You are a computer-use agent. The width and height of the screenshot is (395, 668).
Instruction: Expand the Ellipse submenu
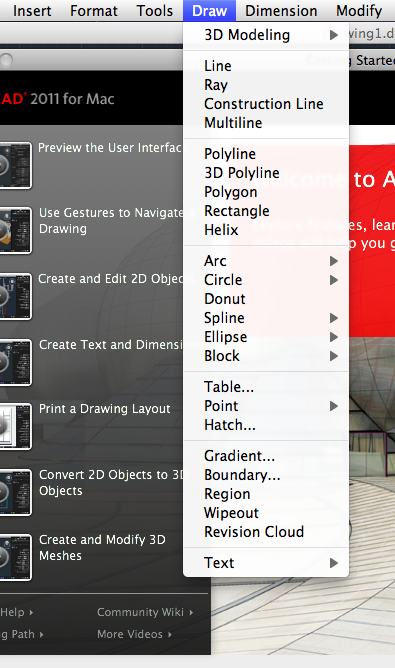[x=266, y=337]
